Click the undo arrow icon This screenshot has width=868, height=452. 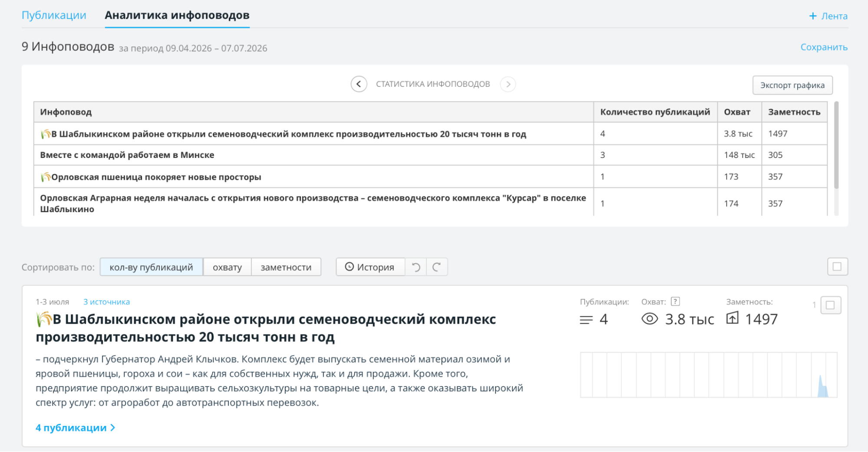pyautogui.click(x=416, y=267)
